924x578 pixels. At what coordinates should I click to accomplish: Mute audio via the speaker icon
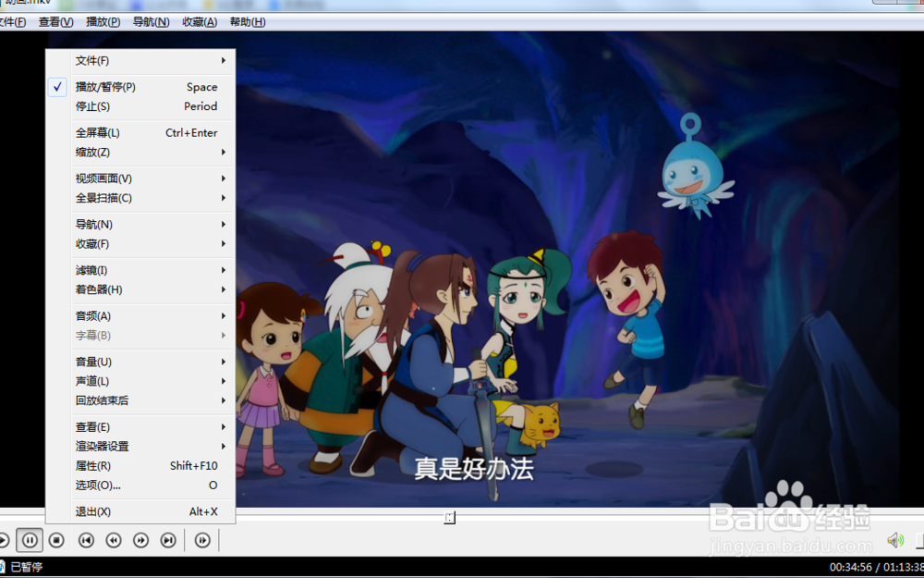tap(895, 540)
